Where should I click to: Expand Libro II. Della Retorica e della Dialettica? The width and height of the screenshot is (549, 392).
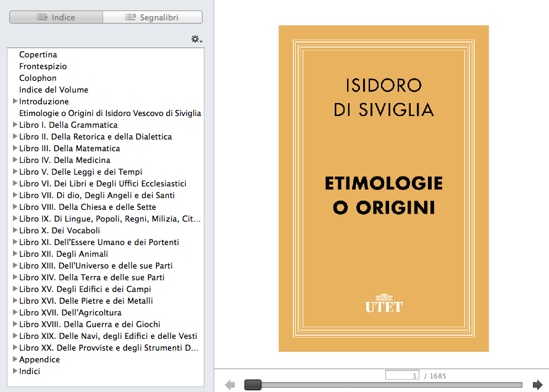click(15, 136)
